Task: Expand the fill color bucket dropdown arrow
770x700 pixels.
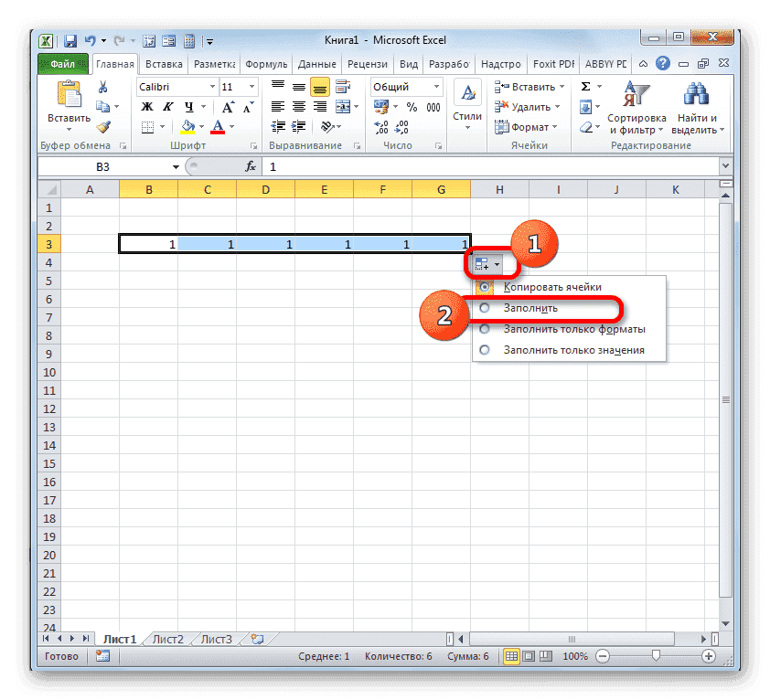Action: (201, 125)
